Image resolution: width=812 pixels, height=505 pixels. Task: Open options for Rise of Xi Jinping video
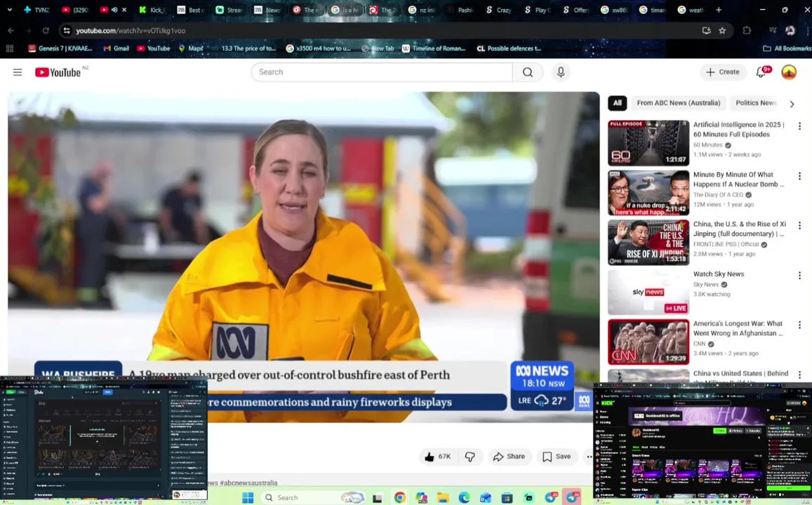pyautogui.click(x=799, y=226)
